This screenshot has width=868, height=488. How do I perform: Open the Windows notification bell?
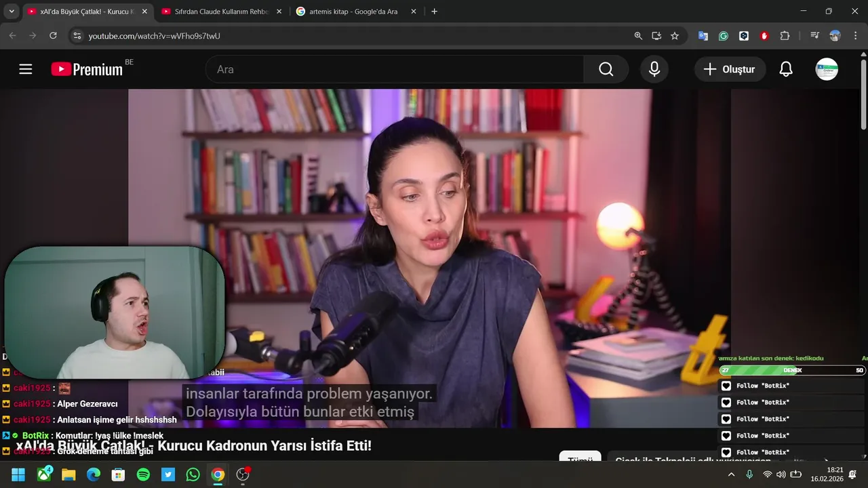pyautogui.click(x=853, y=474)
